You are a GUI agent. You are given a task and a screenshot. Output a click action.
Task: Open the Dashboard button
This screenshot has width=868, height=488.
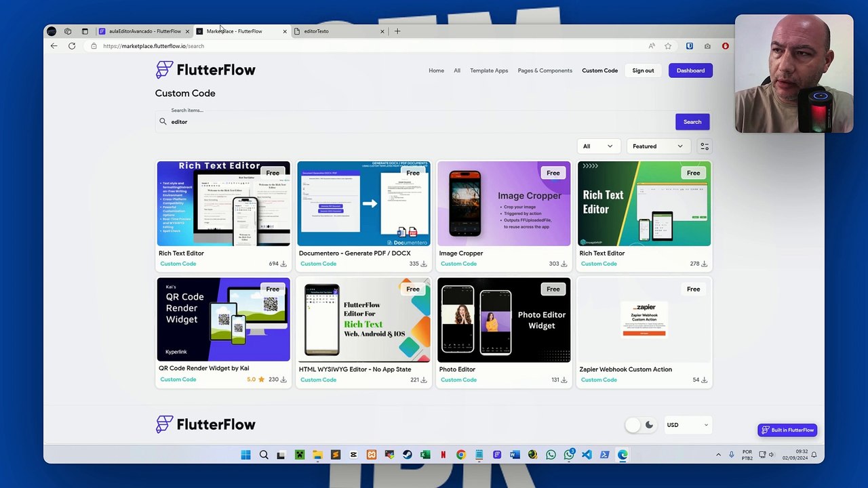tap(690, 70)
